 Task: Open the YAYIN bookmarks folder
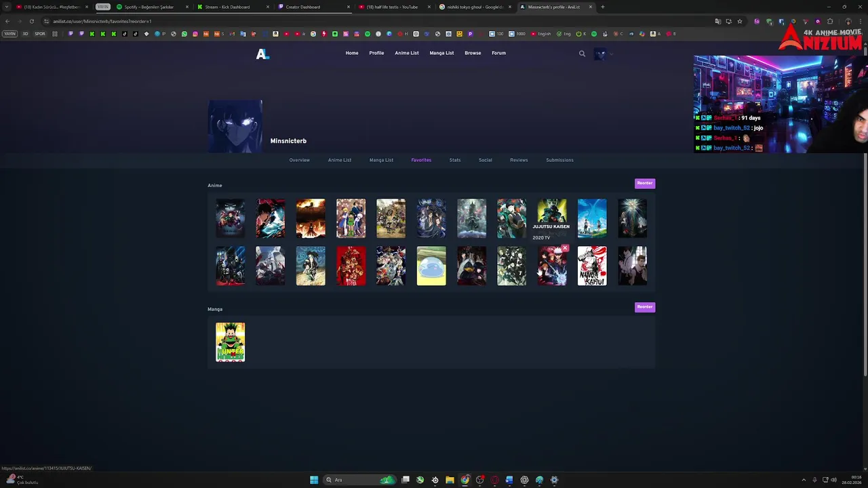pyautogui.click(x=9, y=34)
